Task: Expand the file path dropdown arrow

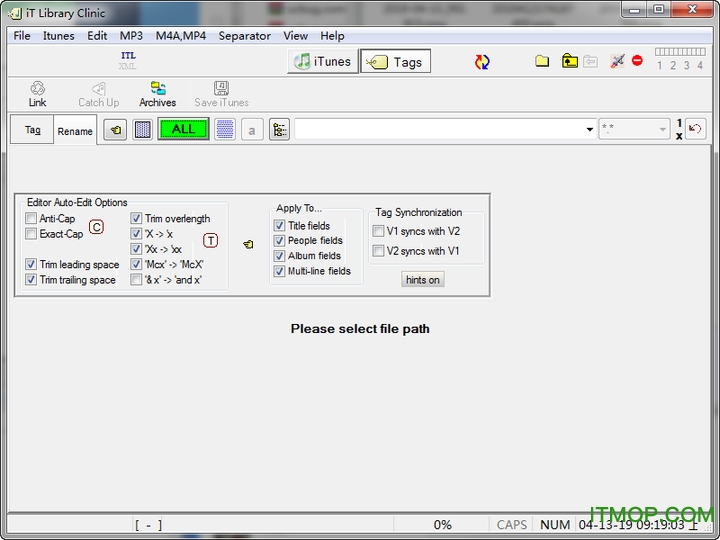Action: 589,130
